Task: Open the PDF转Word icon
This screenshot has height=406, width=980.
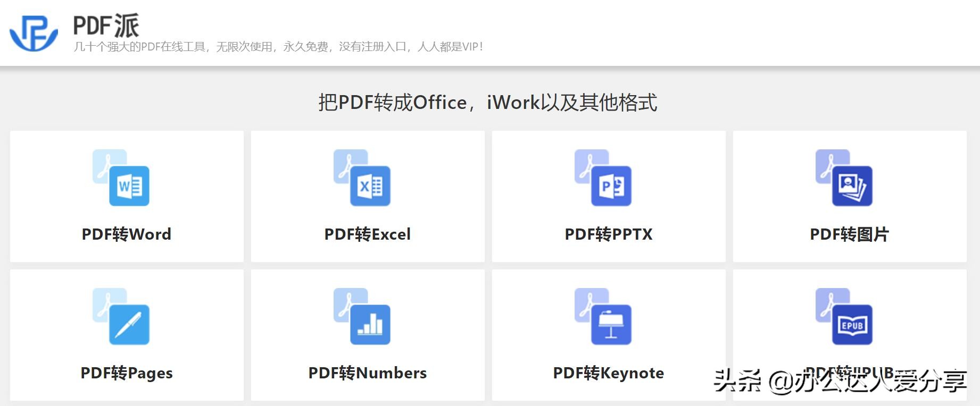Action: [121, 177]
